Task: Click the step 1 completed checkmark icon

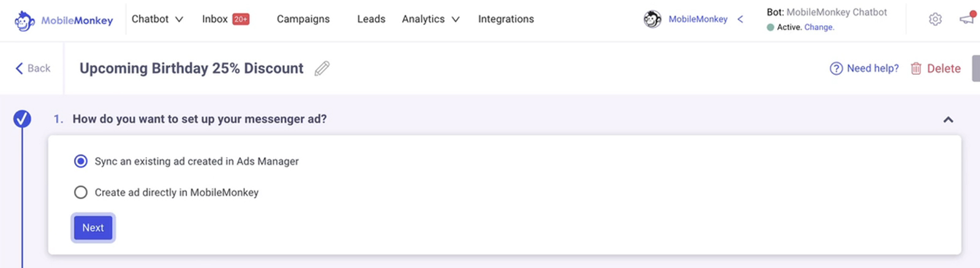Action: (22, 119)
